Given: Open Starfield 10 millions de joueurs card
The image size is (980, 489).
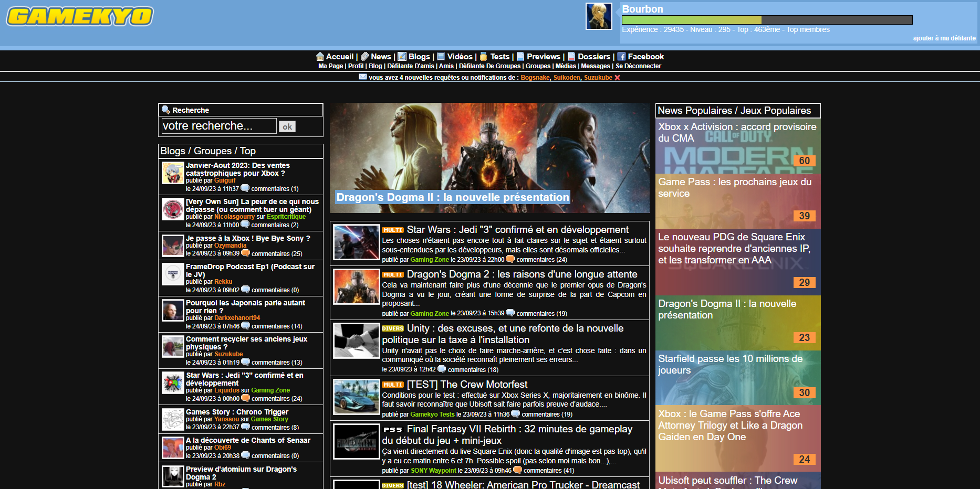Looking at the screenshot, I should (x=738, y=378).
